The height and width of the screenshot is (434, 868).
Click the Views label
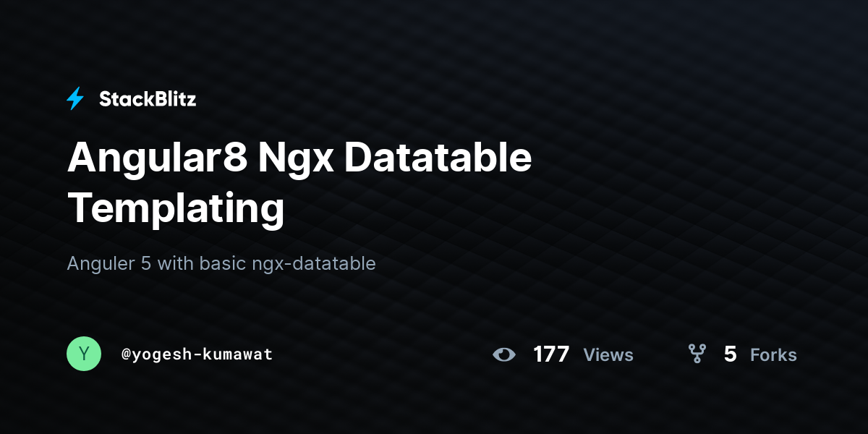coord(608,355)
